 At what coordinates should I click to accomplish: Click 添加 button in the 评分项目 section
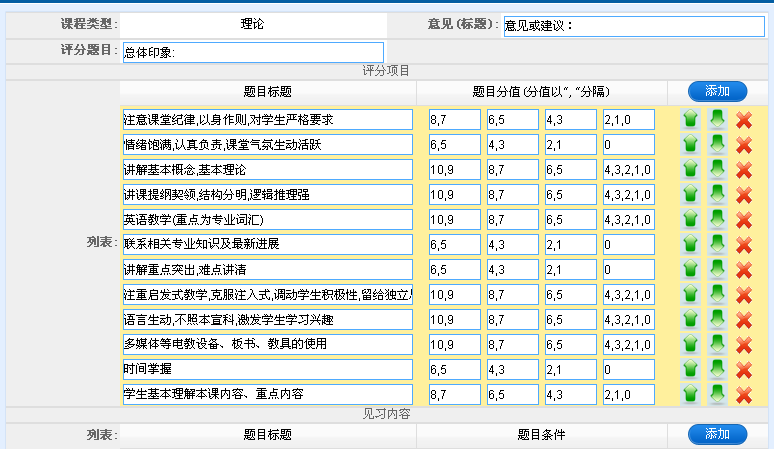tap(717, 91)
